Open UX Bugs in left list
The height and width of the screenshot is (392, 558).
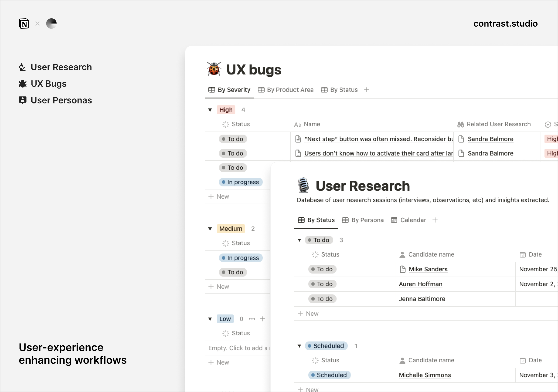[43, 84]
